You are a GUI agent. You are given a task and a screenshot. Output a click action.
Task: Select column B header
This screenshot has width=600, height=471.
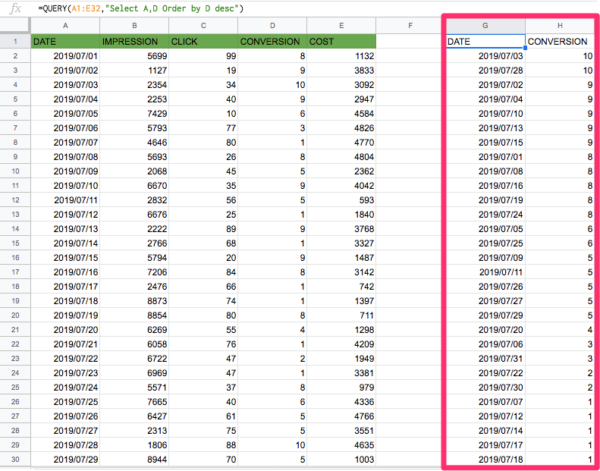coord(134,26)
